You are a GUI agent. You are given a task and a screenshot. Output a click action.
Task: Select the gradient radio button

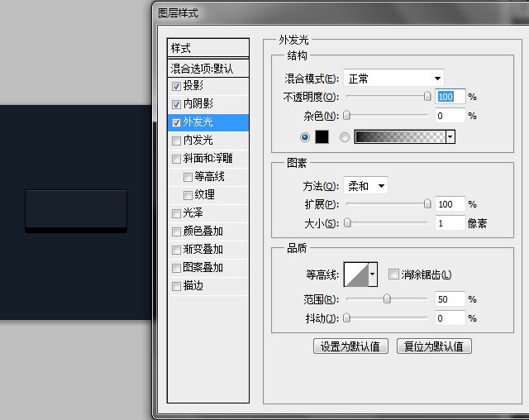(345, 137)
